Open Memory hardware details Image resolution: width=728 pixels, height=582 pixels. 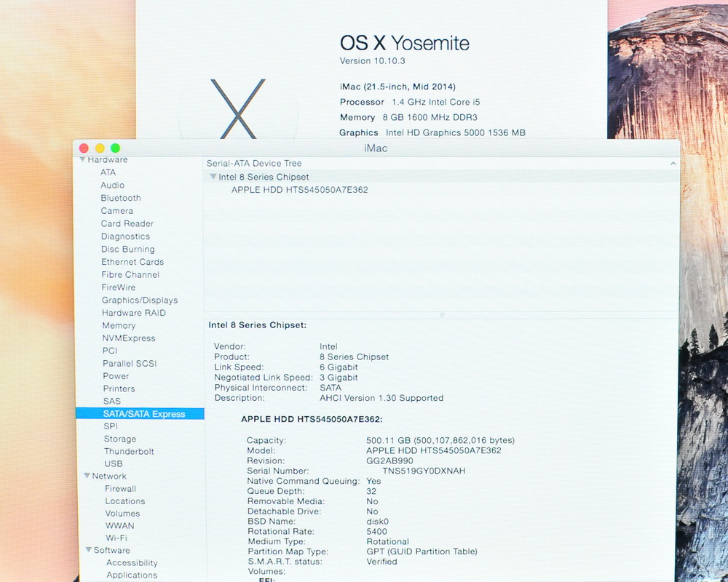119,326
